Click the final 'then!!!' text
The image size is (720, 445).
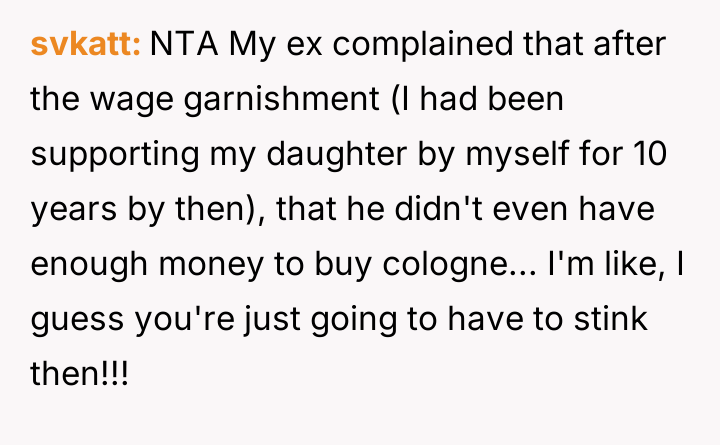pos(79,377)
